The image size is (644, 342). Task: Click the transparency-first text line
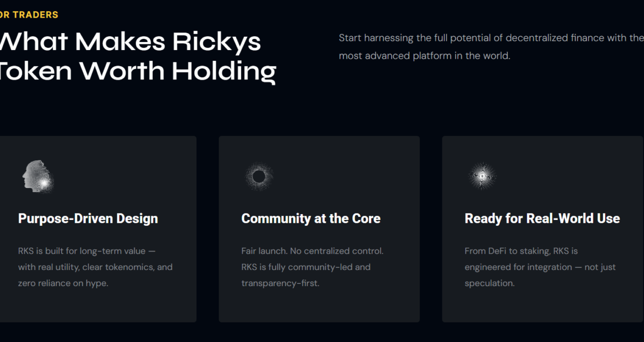pos(280,283)
